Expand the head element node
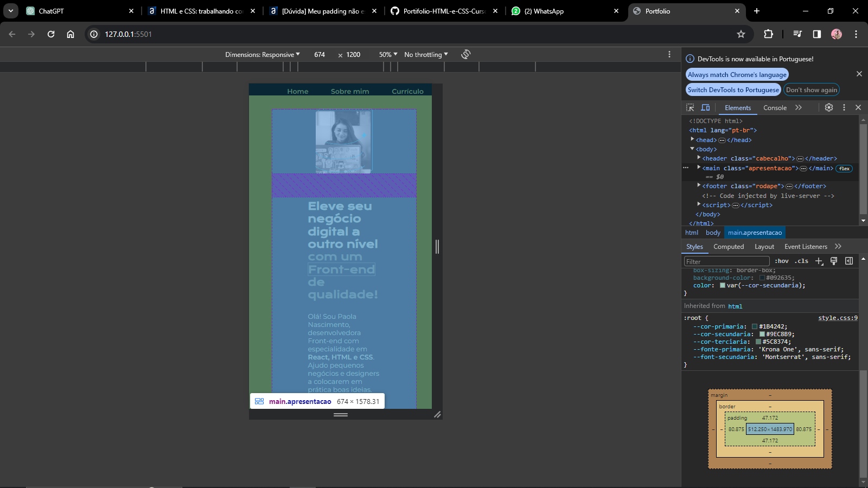The height and width of the screenshot is (488, 868). 692,139
